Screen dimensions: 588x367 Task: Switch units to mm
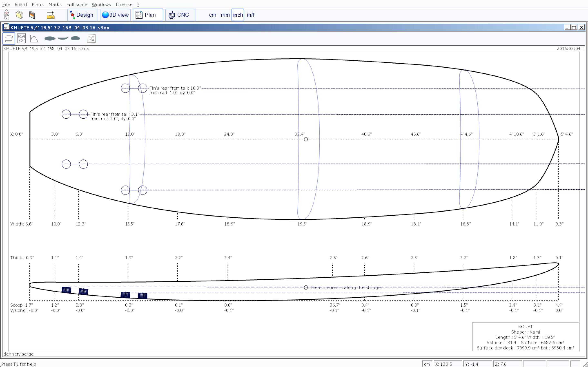point(225,15)
